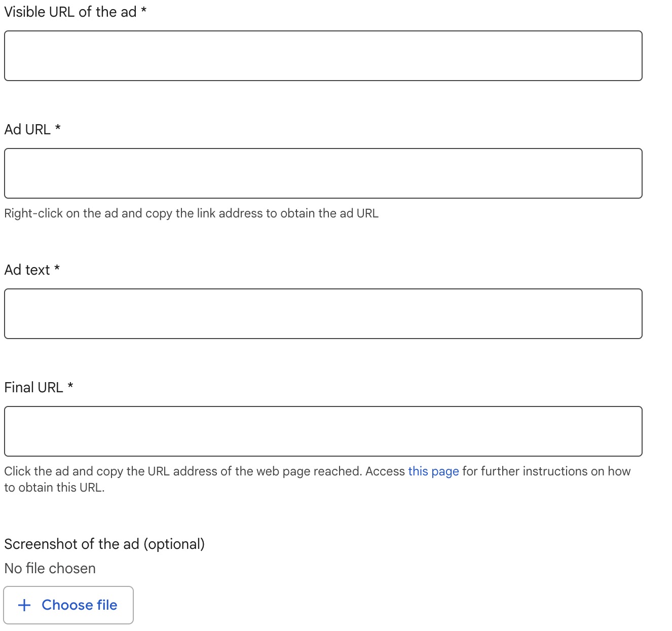
Task: Click the "Final URL" field label
Action: pyautogui.click(x=33, y=388)
